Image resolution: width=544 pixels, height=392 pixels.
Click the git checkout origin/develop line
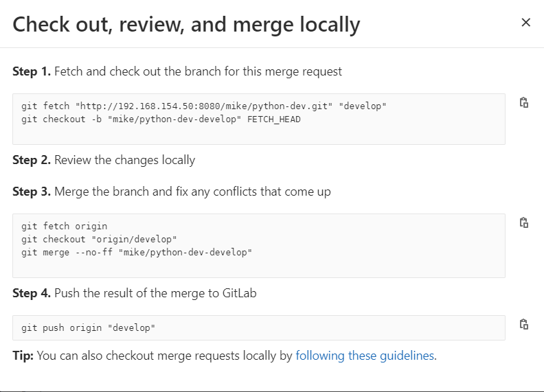99,240
